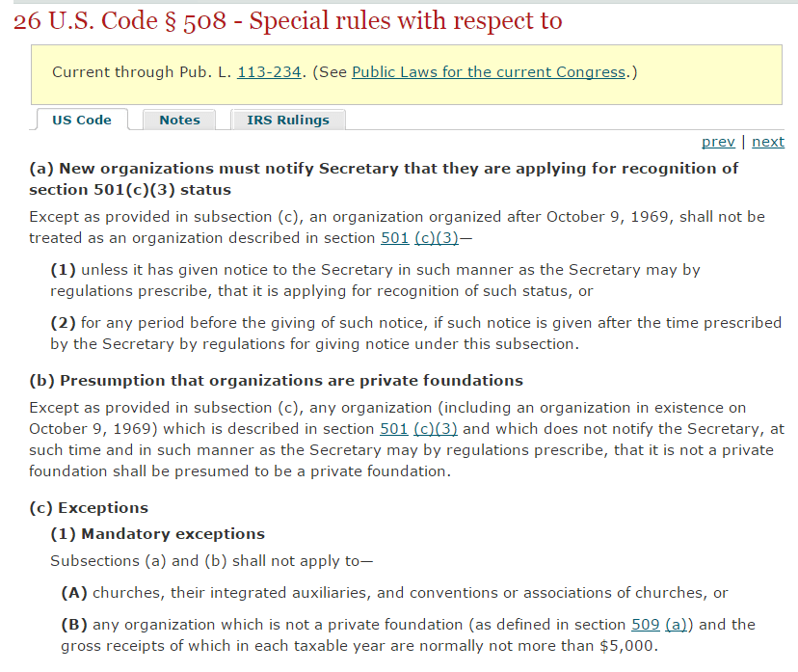Click the '(1) Mandatory exceptions' heading
The width and height of the screenshot is (798, 672).
pos(157,533)
